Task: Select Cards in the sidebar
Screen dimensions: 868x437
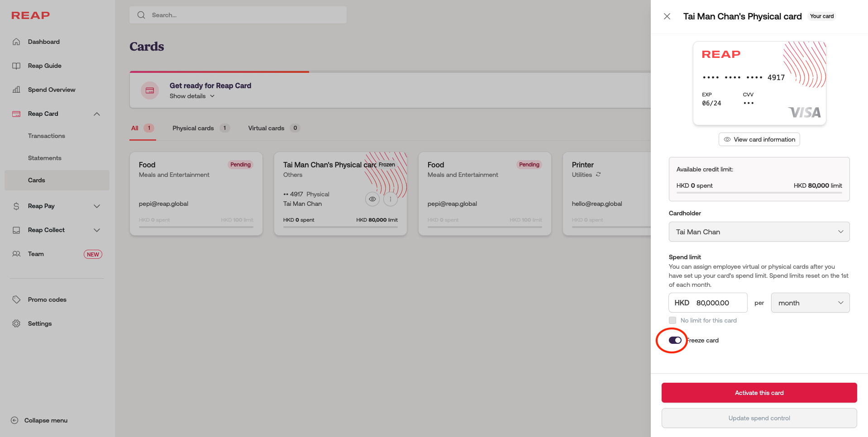Action: tap(57, 180)
